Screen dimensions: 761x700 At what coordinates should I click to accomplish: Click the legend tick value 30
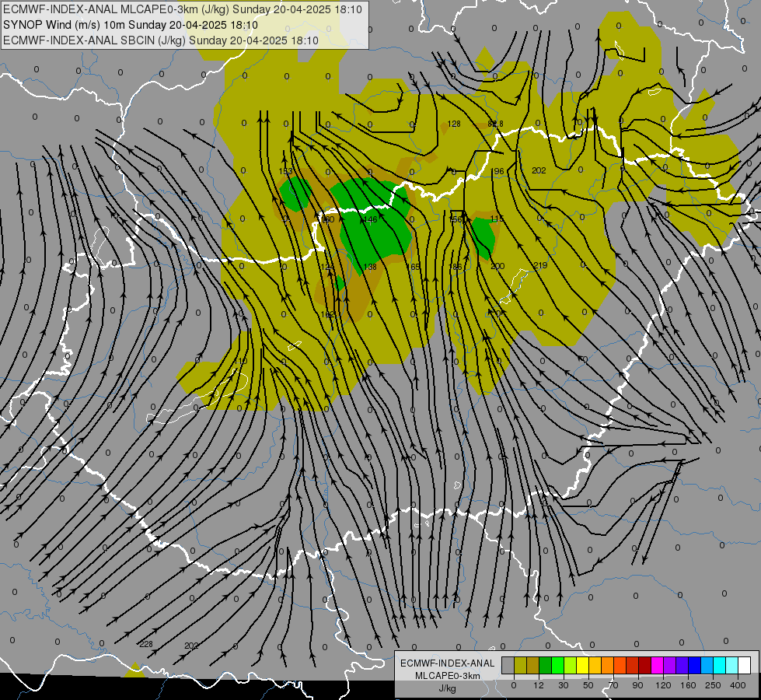[x=564, y=685]
